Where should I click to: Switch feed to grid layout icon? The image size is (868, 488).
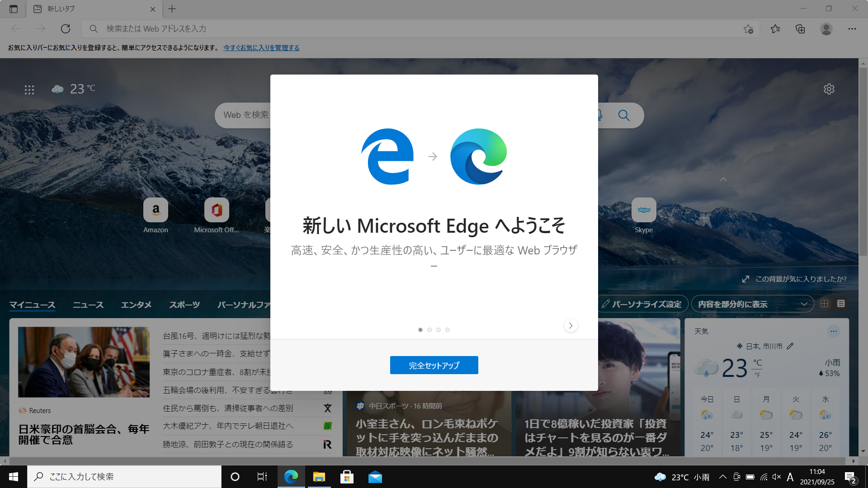825,304
